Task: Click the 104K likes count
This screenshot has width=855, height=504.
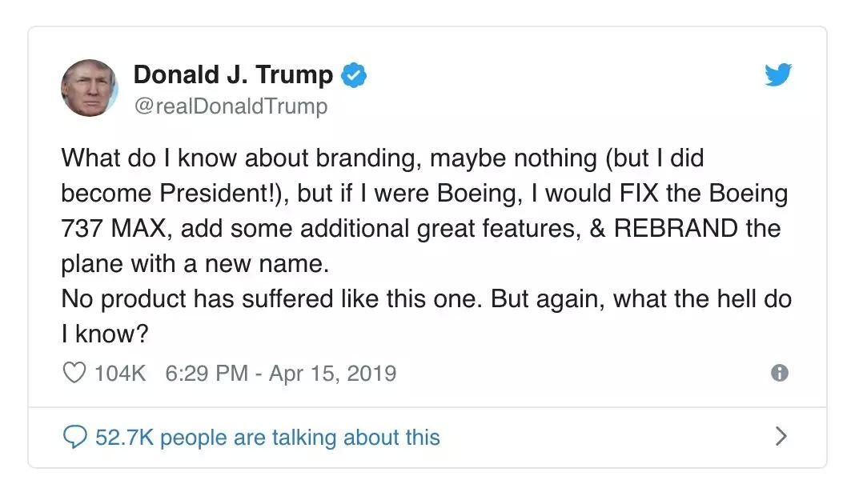Action: [x=120, y=373]
